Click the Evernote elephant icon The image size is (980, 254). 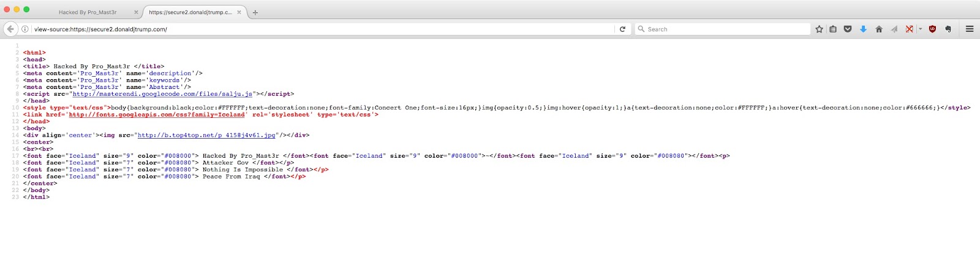948,29
